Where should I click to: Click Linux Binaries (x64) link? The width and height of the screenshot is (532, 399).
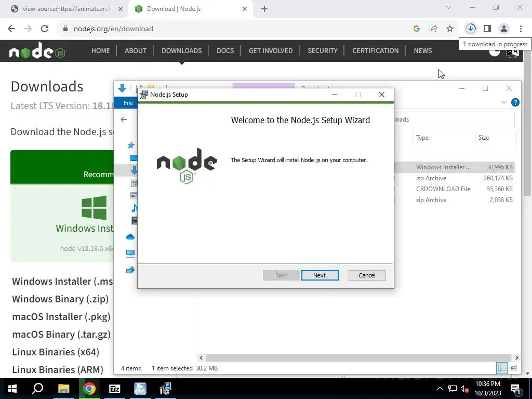[56, 352]
